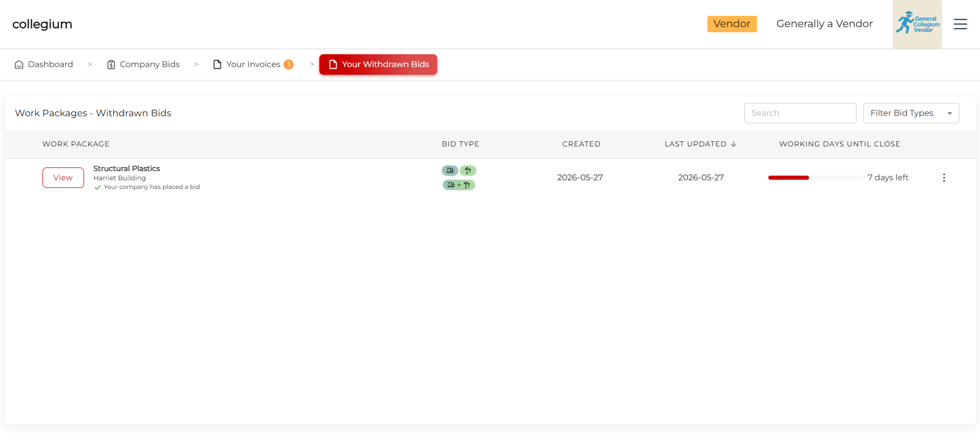This screenshot has width=980, height=446.
Task: Select Your Withdrawn Bids tab
Action: [x=378, y=65]
